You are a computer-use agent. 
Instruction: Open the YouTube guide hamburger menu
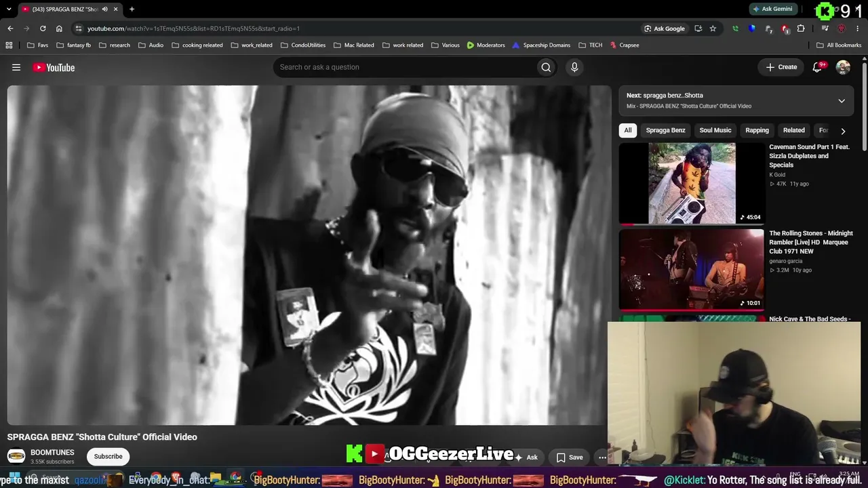(x=16, y=67)
